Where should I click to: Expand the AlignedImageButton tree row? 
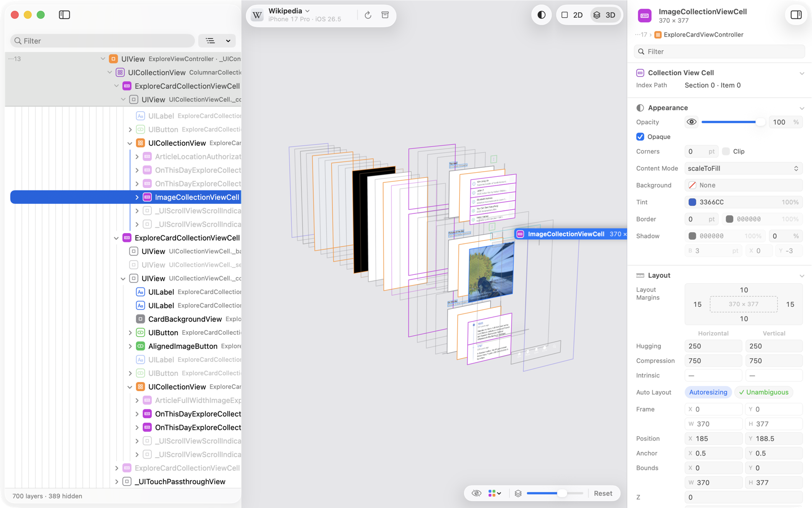click(x=130, y=346)
